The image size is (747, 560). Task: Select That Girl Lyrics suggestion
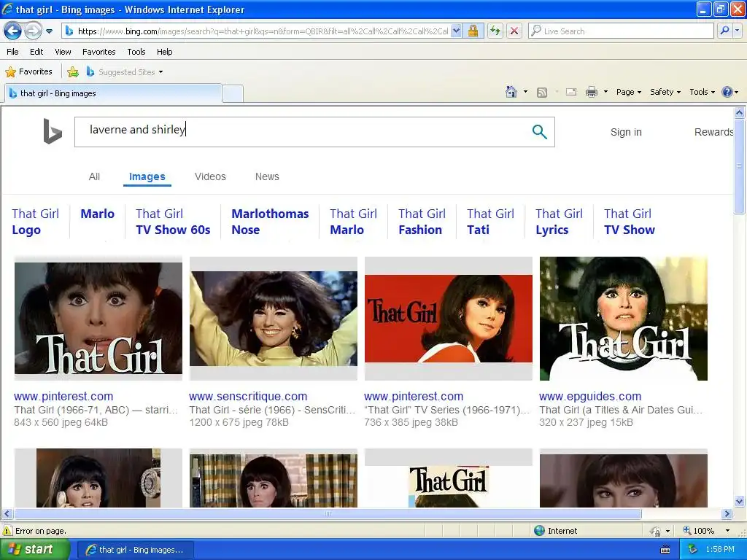[559, 222]
